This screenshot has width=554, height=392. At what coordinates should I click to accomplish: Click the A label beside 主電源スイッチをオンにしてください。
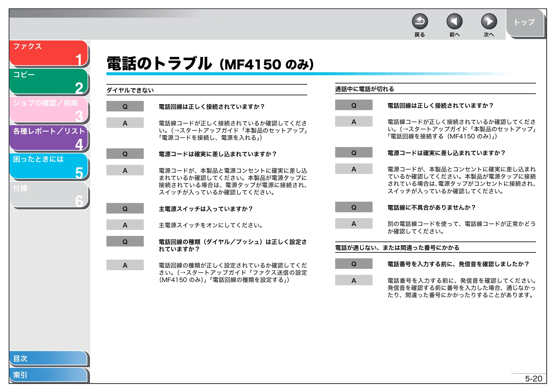point(125,225)
